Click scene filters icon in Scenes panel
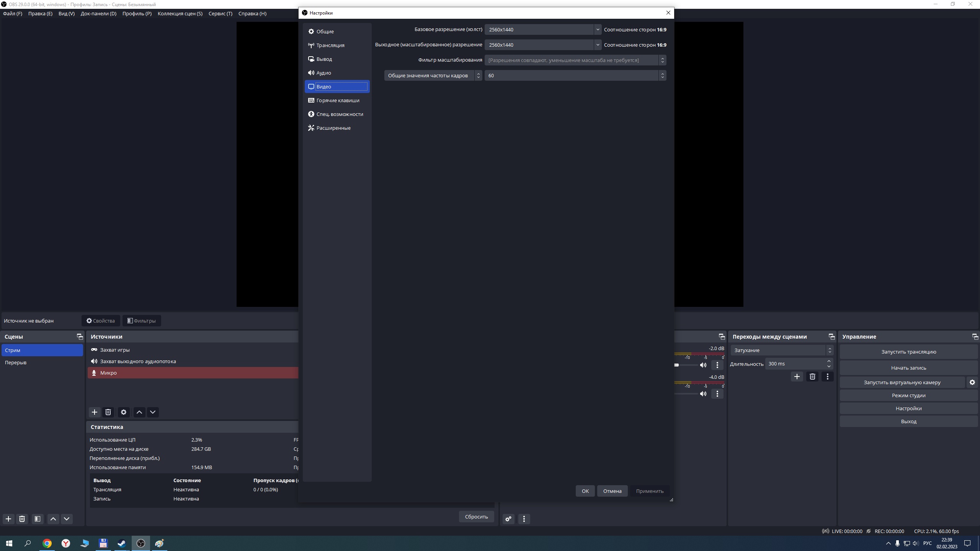 coord(37,519)
